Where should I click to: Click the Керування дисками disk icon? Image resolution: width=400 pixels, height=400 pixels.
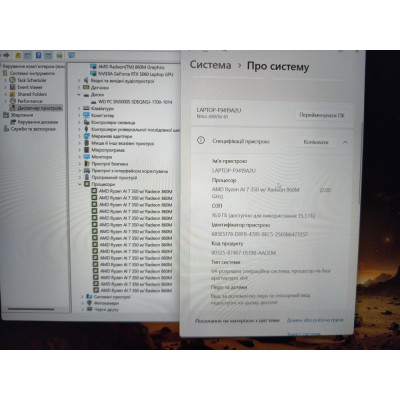(x=13, y=122)
